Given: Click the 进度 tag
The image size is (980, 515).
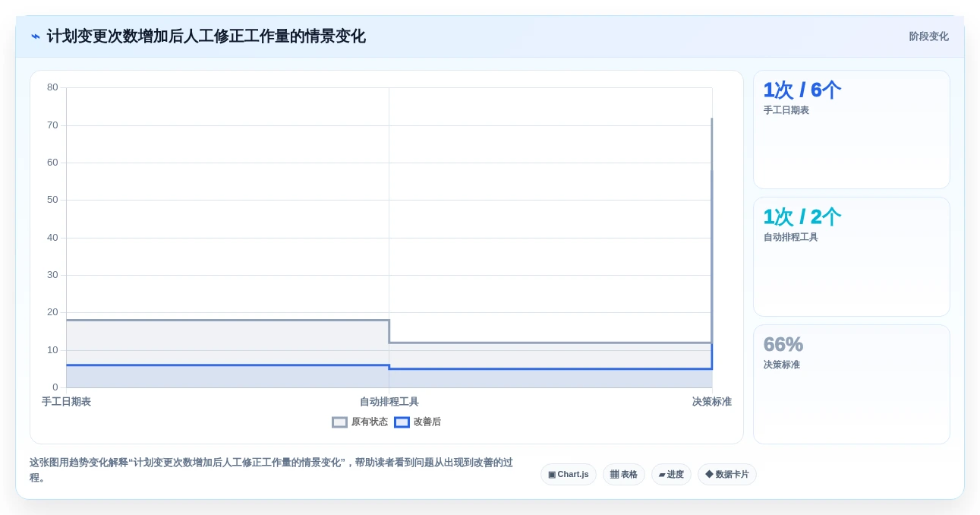Looking at the screenshot, I should click(671, 475).
